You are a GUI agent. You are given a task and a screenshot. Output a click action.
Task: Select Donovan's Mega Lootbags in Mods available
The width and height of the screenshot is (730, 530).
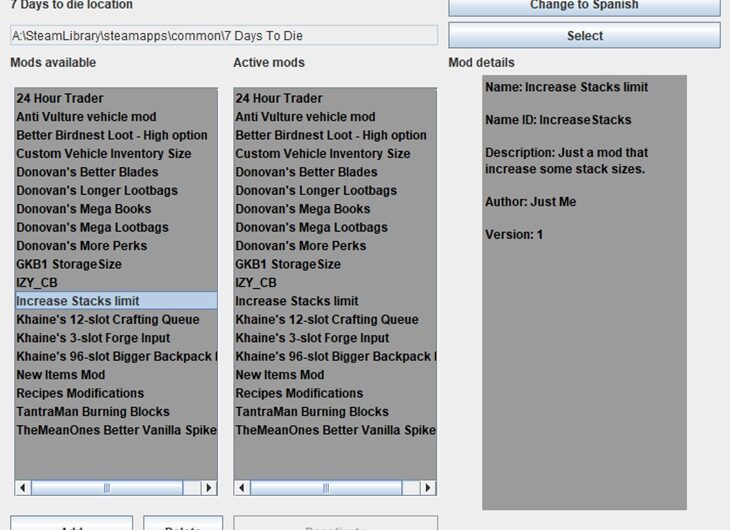116,227
